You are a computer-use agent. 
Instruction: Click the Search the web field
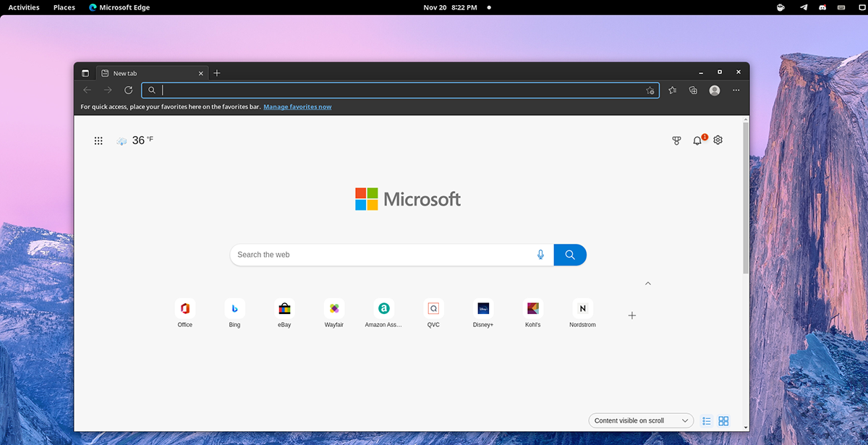coord(383,255)
